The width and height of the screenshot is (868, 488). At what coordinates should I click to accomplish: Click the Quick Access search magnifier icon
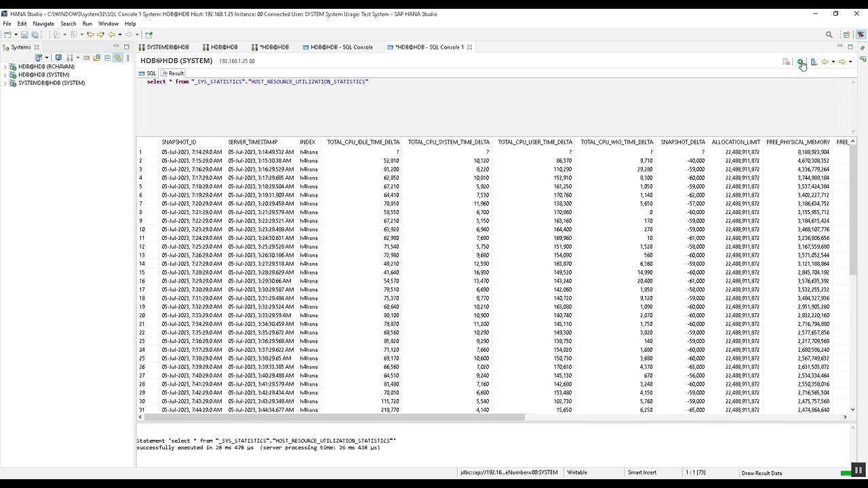tap(829, 35)
